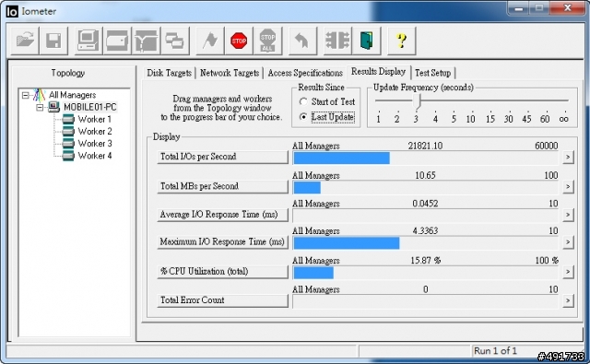The width and height of the screenshot is (590, 364).
Task: Switch to the Disk Targets tab
Action: pyautogui.click(x=169, y=73)
